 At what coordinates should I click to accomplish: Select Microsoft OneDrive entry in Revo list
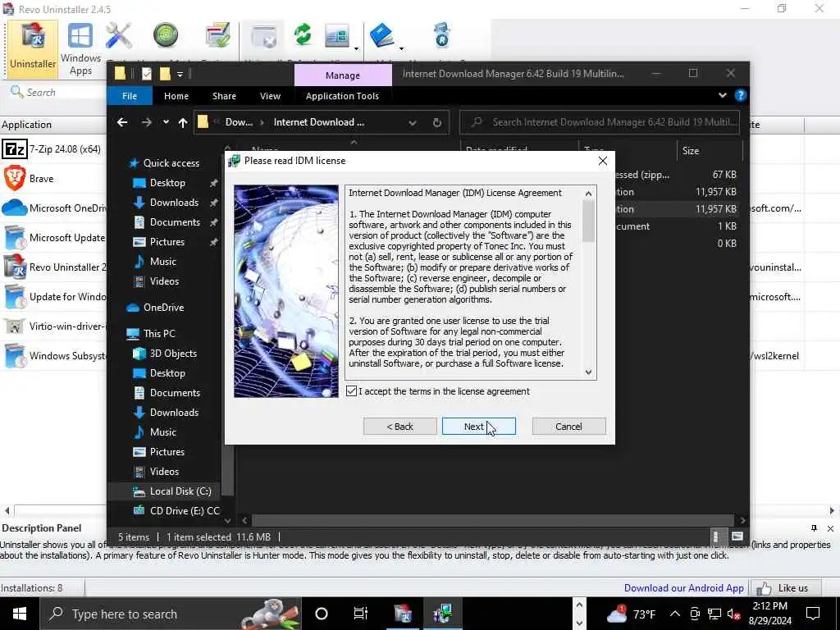53,208
